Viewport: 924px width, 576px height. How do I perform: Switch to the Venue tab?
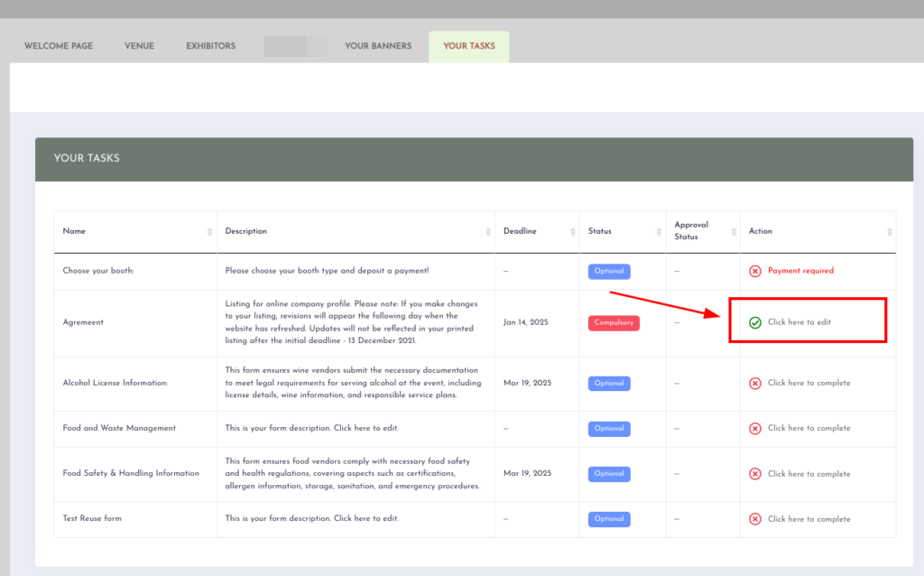(139, 46)
